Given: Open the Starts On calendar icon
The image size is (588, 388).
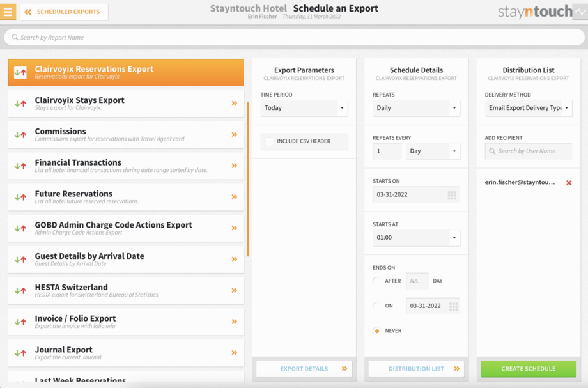Looking at the screenshot, I should 452,195.
